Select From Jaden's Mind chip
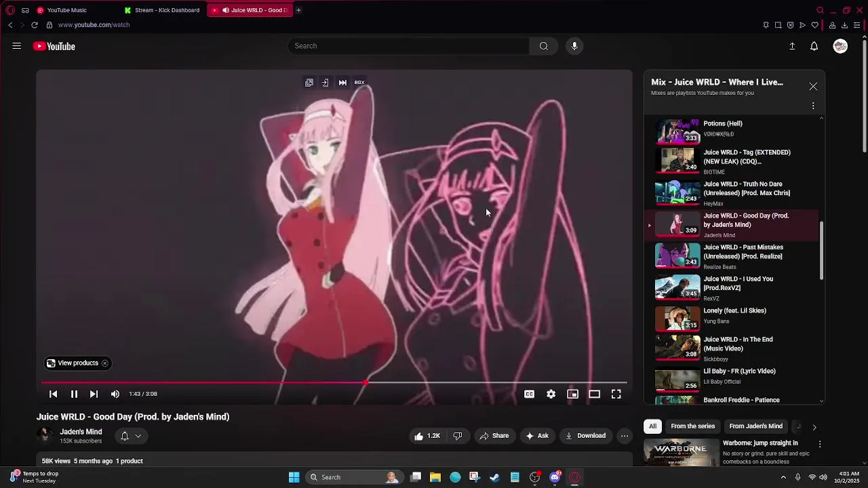Screen dimensions: 868x488 756,426
